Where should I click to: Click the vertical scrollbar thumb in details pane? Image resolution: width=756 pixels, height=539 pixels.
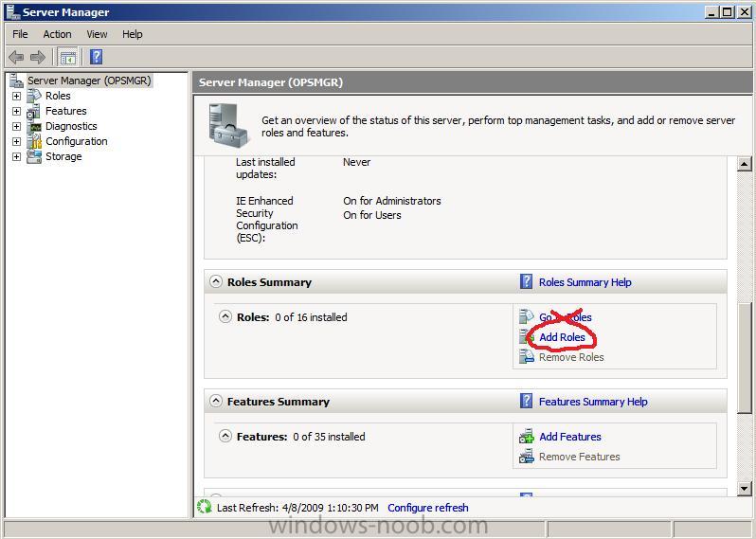745,358
